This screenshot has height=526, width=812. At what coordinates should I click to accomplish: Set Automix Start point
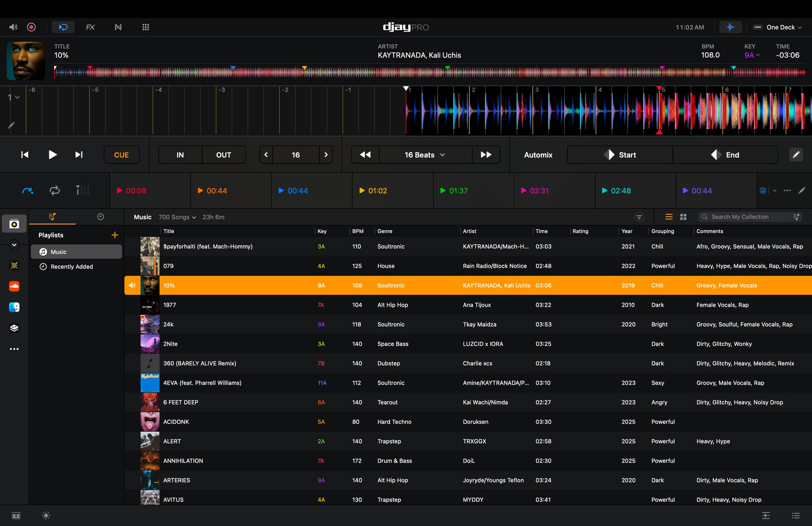click(x=620, y=155)
